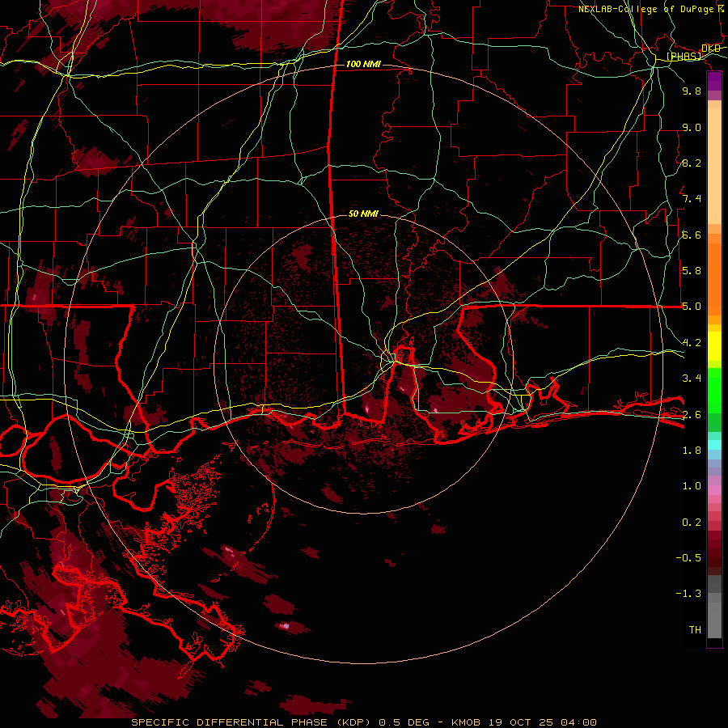Click the 50 NMI range ring label
Image resolution: width=728 pixels, height=728 pixels.
click(363, 214)
